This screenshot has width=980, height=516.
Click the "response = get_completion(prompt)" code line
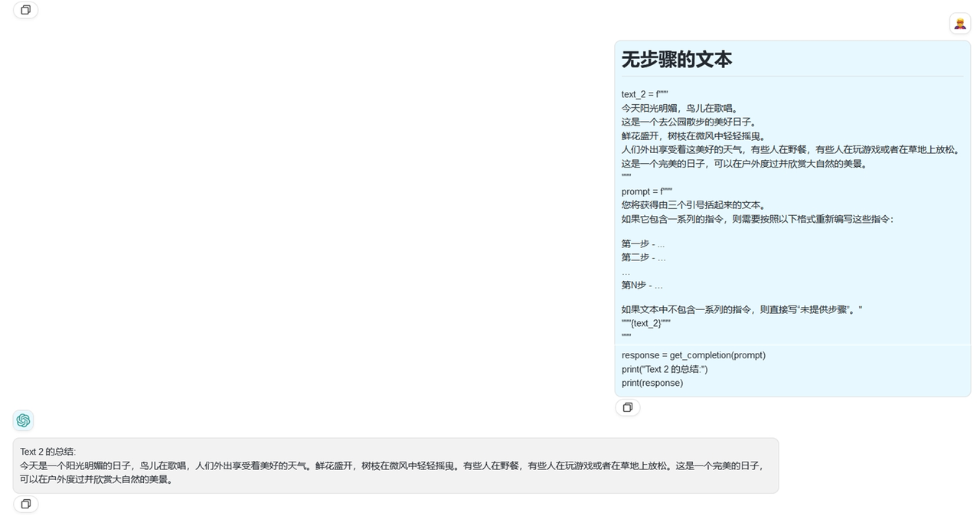pyautogui.click(x=693, y=355)
